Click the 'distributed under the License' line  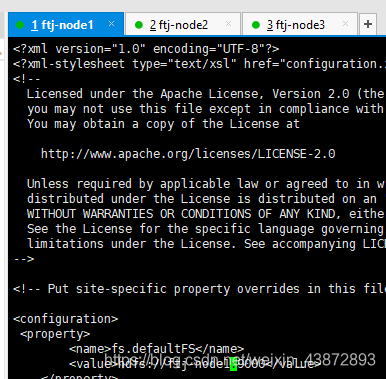(206, 199)
